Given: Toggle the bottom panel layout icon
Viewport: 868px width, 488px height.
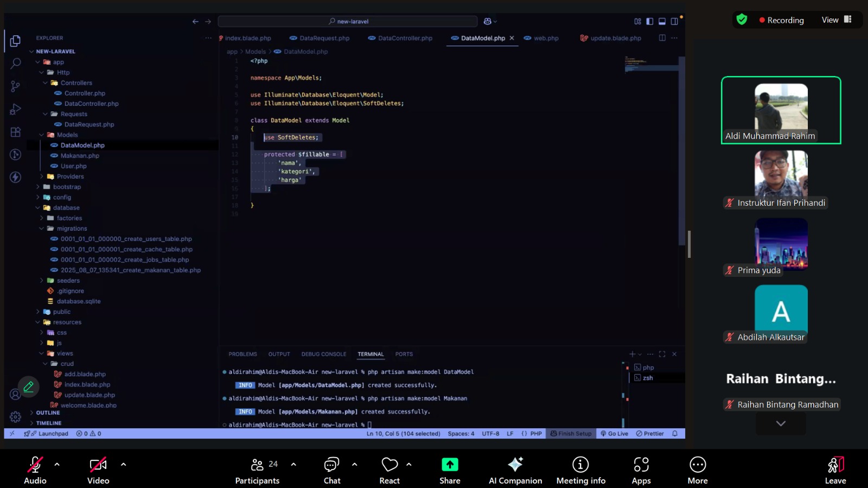Looking at the screenshot, I should (x=662, y=22).
